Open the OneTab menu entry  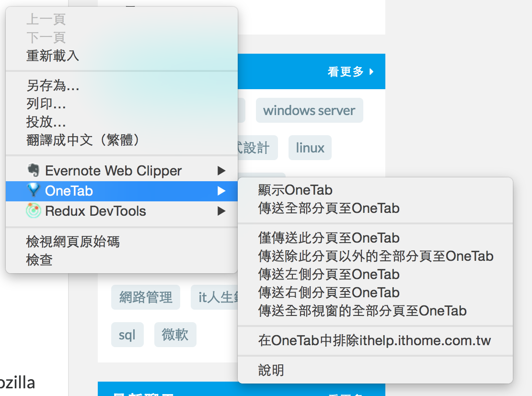pos(121,191)
